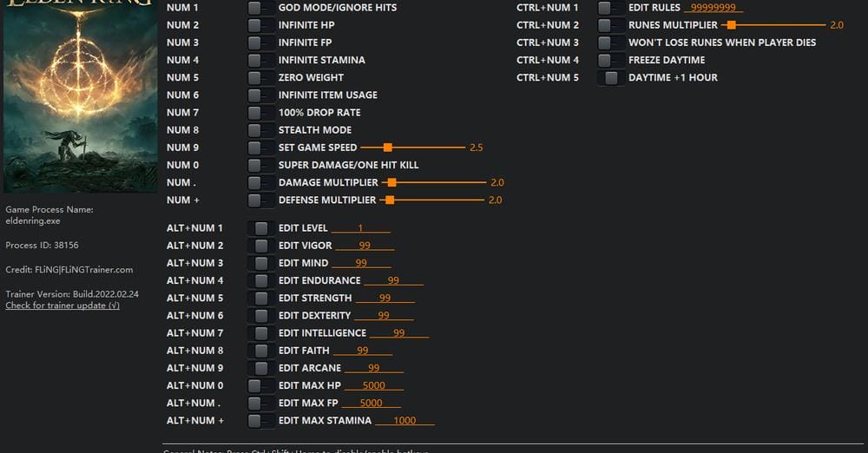Viewport: 868px width, 453px height.
Task: Enable Won't Lose Runes When Player Dies
Action: click(x=610, y=43)
